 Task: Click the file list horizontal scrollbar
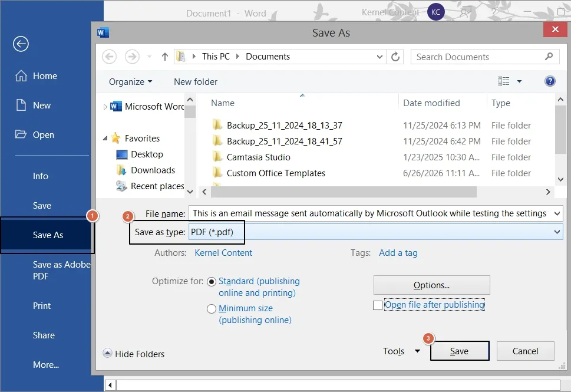tap(344, 192)
